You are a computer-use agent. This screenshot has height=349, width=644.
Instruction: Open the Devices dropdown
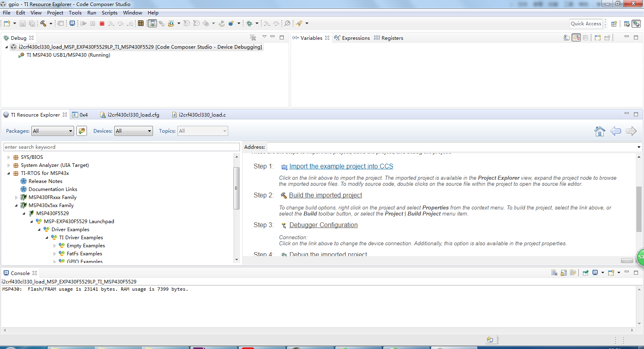tap(134, 131)
